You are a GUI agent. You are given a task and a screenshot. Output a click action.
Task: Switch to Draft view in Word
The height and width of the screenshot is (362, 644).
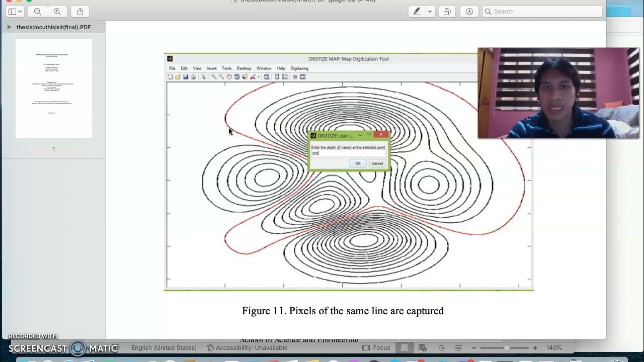point(459,348)
